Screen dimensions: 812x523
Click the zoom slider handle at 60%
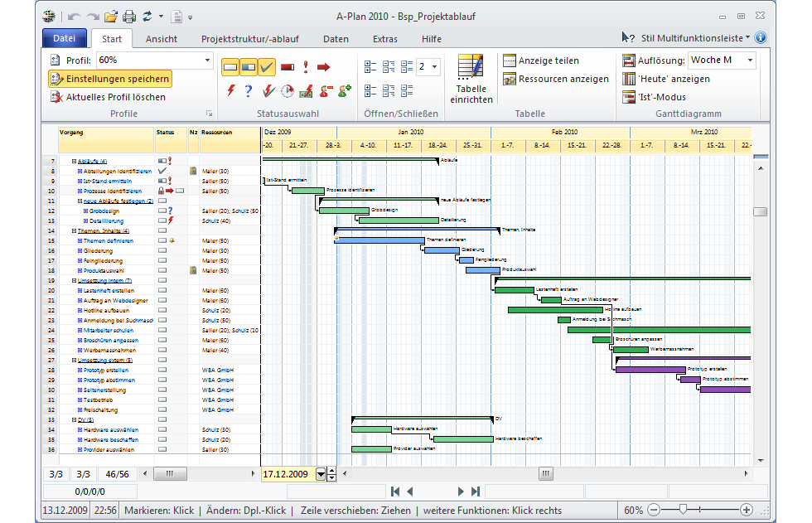(x=683, y=510)
